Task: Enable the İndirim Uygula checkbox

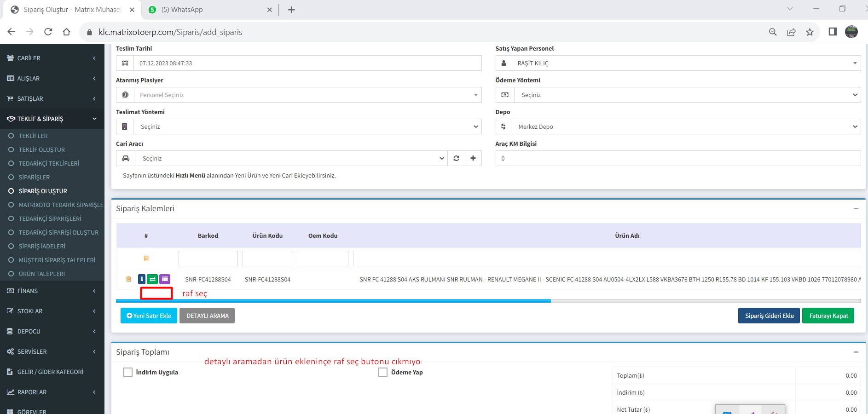Action: point(128,372)
